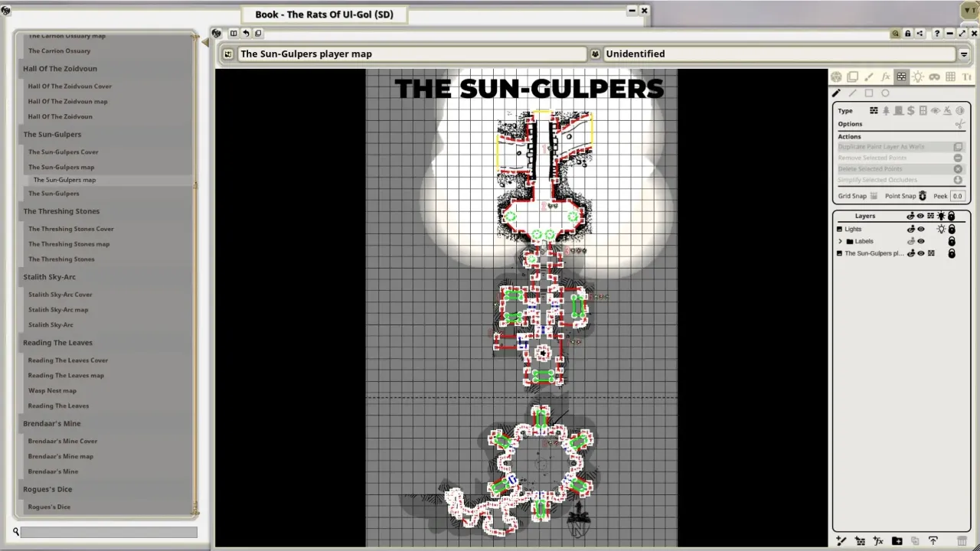980x551 pixels.
Task: Open the fx effects tools tab
Action: pyautogui.click(x=885, y=77)
